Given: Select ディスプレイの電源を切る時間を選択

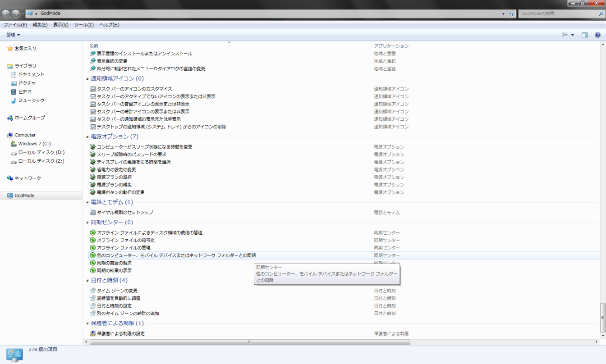Looking at the screenshot, I should (134, 162).
